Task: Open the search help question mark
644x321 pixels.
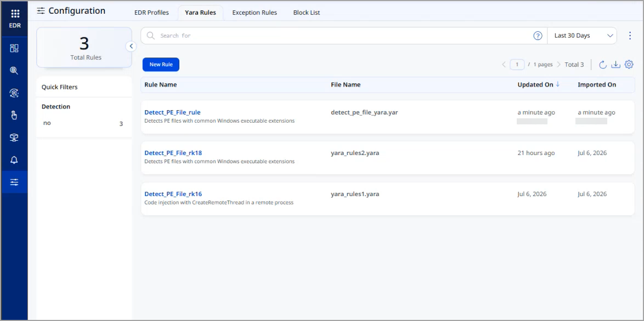Action: [x=538, y=36]
